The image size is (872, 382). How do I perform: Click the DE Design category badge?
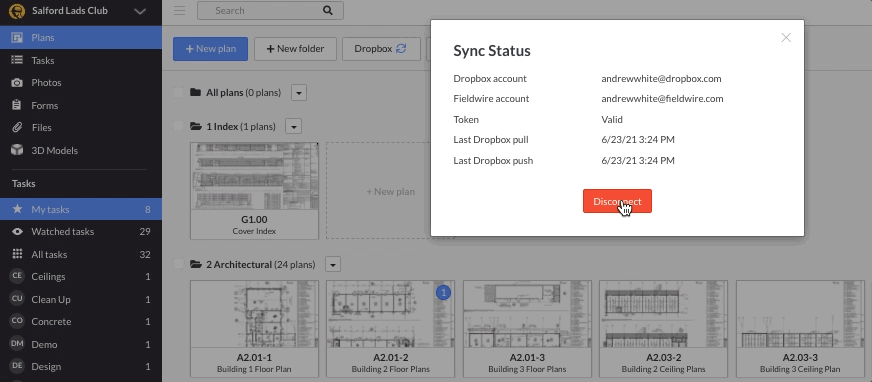(x=17, y=366)
